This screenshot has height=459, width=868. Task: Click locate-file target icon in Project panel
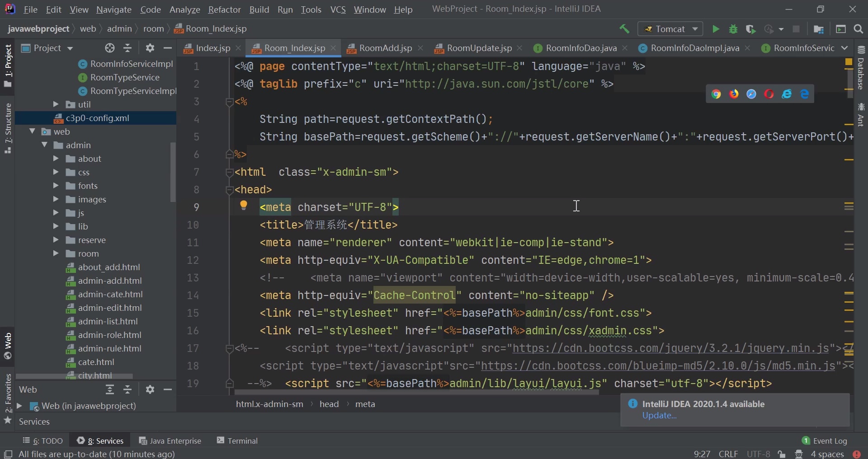[110, 48]
